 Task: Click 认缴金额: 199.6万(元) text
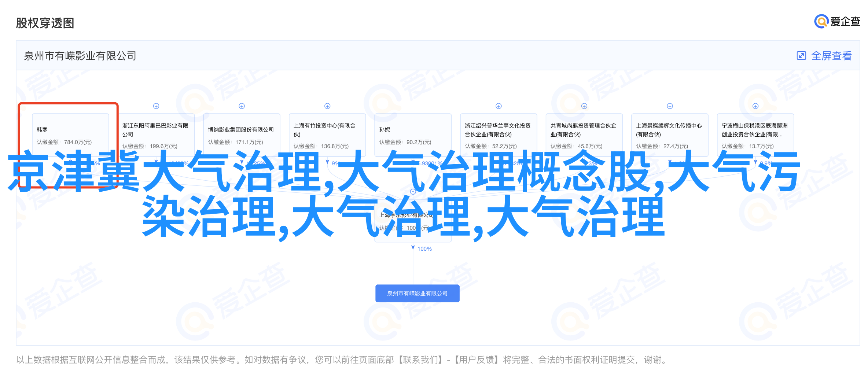150,146
